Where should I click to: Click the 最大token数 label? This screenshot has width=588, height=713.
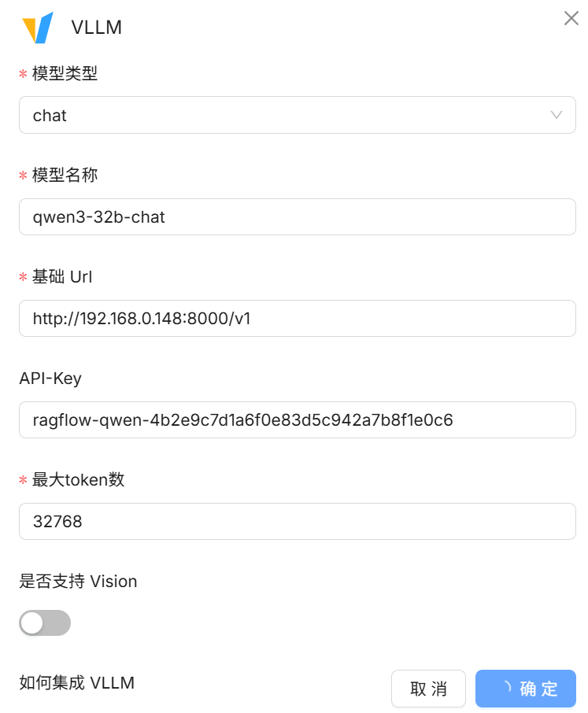click(78, 479)
